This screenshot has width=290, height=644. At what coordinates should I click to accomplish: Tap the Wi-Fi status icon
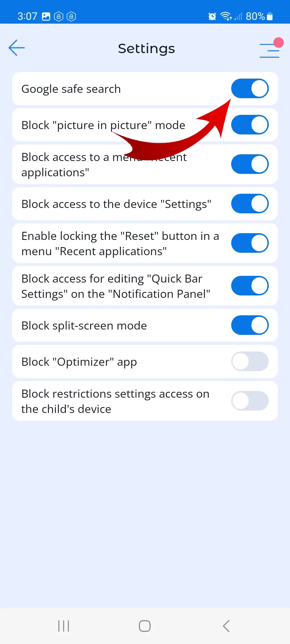(x=226, y=16)
